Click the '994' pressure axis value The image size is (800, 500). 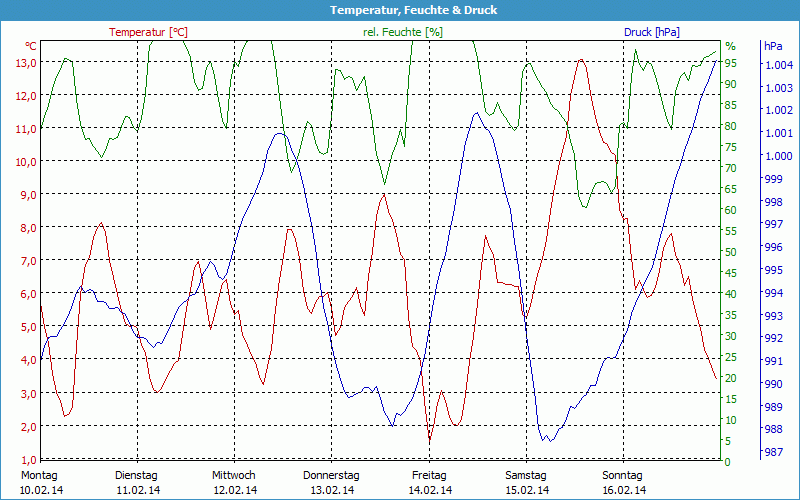pos(772,293)
